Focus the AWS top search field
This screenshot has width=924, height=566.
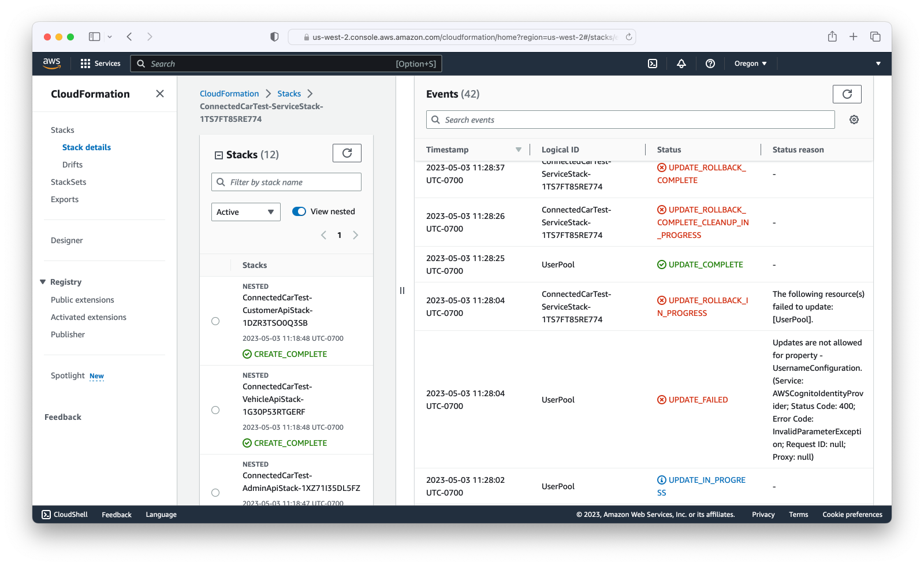[x=286, y=64]
